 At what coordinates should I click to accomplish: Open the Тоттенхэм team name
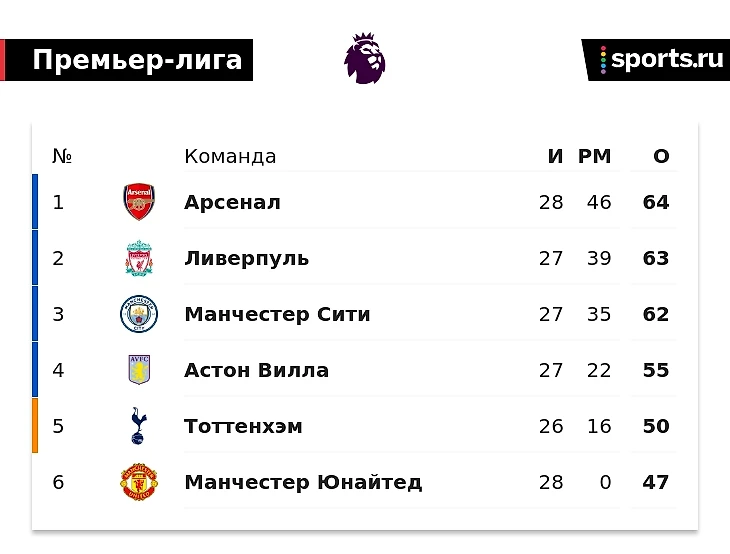243,426
